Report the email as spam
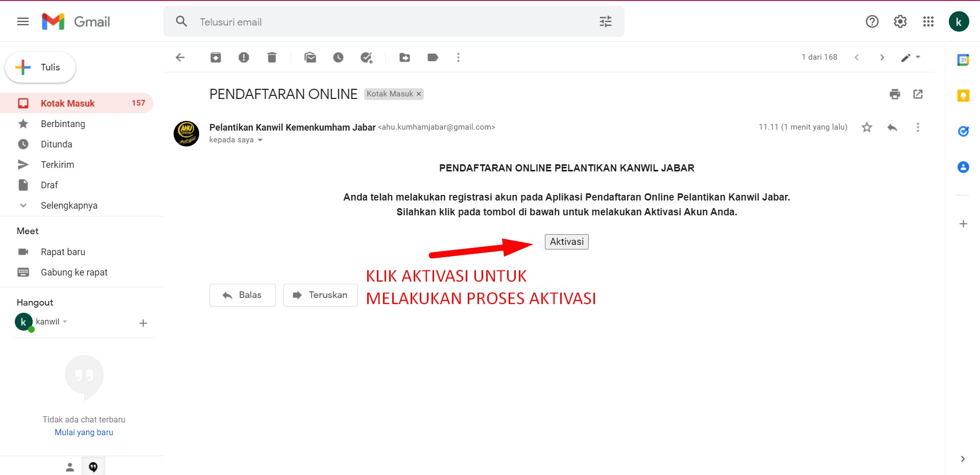This screenshot has width=980, height=475. click(x=244, y=58)
